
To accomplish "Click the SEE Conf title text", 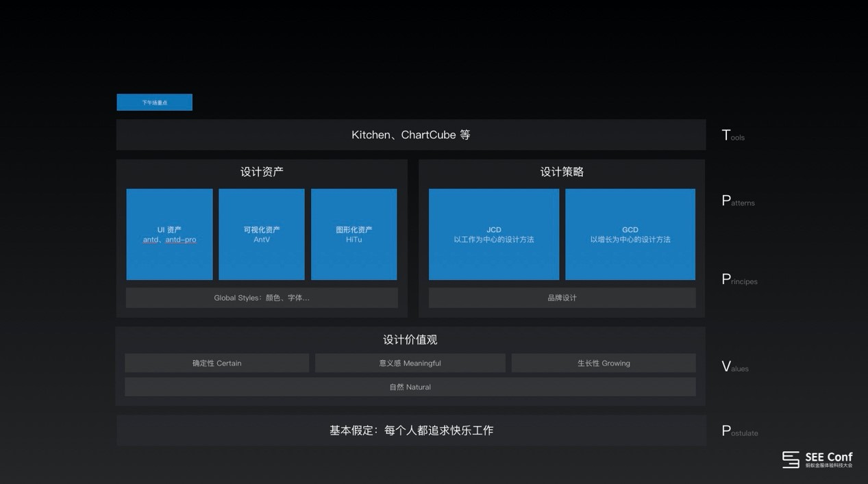I will click(829, 457).
